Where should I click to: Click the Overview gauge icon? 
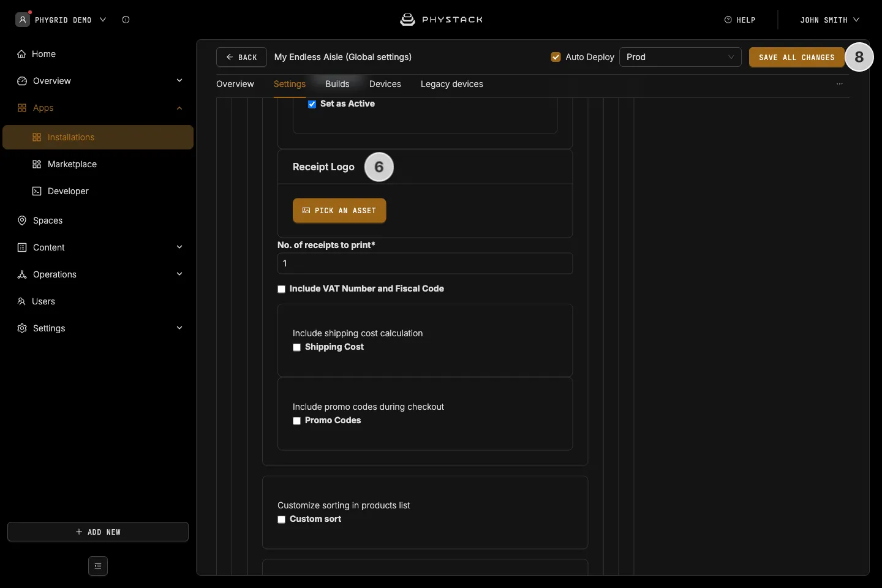[22, 81]
